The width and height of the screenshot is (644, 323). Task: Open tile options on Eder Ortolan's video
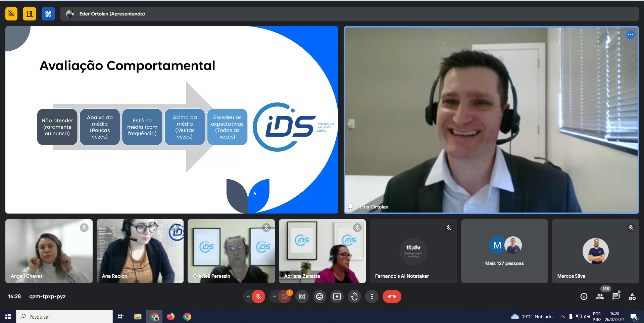631,35
